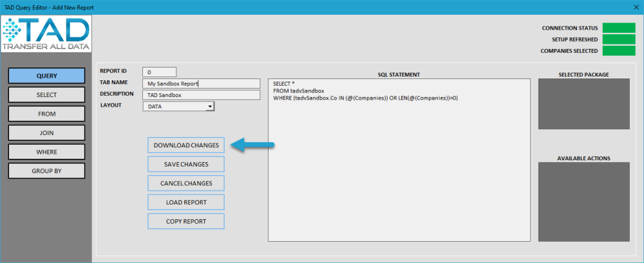Expand the LAYOUT dropdown arrow
Viewport: 644px width, 263px height.
pos(210,106)
